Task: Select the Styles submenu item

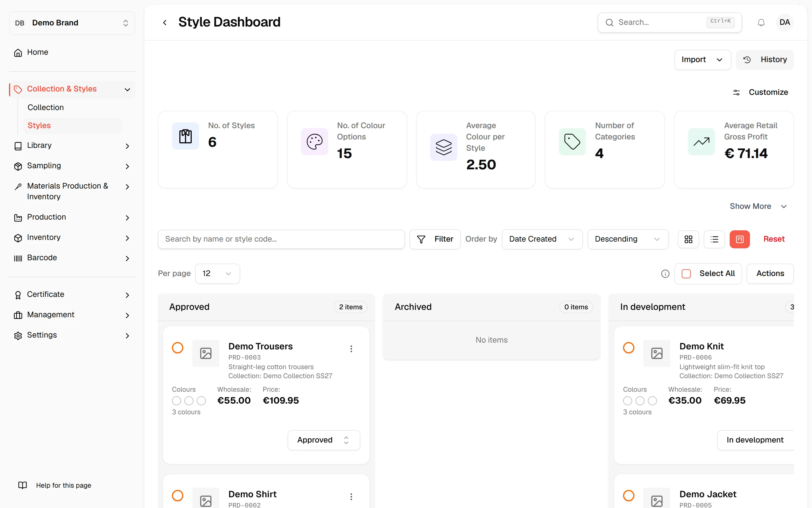Action: (x=72, y=126)
